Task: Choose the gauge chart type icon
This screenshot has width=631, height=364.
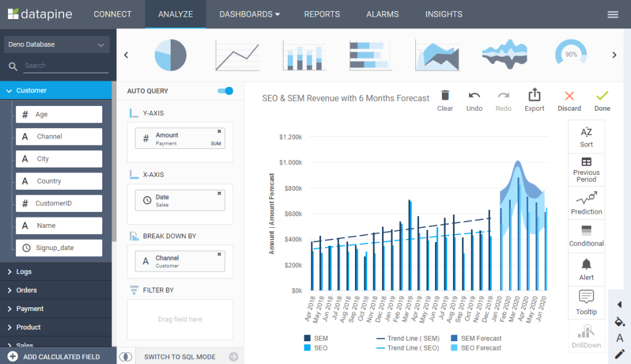Action: click(x=570, y=54)
